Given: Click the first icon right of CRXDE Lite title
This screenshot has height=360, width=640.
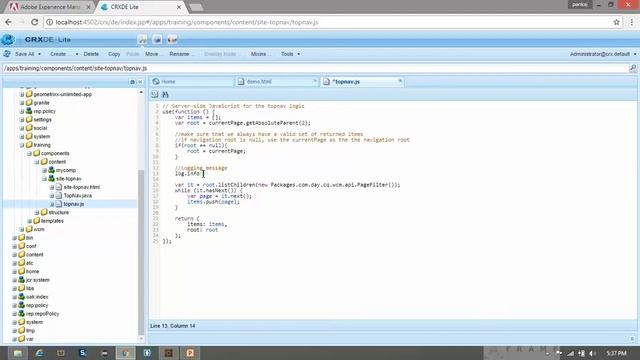Looking at the screenshot, I should [142, 40].
